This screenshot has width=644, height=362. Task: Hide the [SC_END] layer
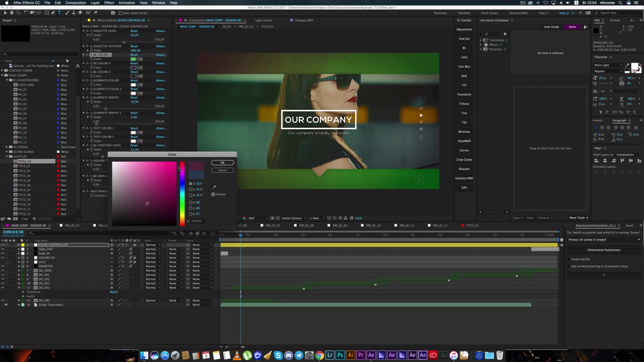[3, 270]
